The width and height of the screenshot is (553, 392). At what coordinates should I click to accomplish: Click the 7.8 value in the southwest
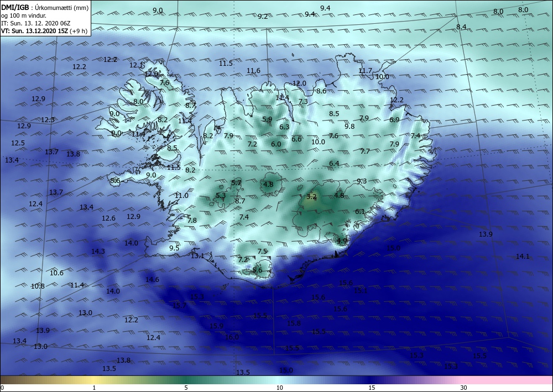click(x=192, y=220)
